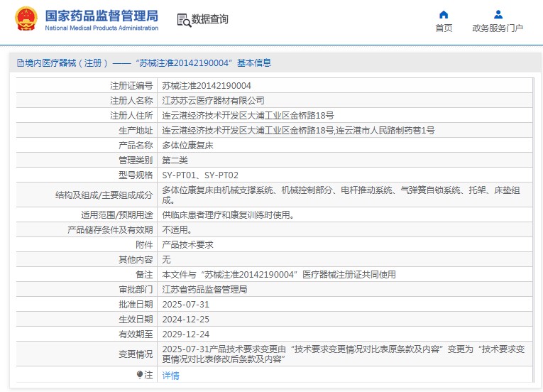Image resolution: width=543 pixels, height=392 pixels.
Task: Select approving department 江苏省药品监督管理局
Action: [204, 290]
